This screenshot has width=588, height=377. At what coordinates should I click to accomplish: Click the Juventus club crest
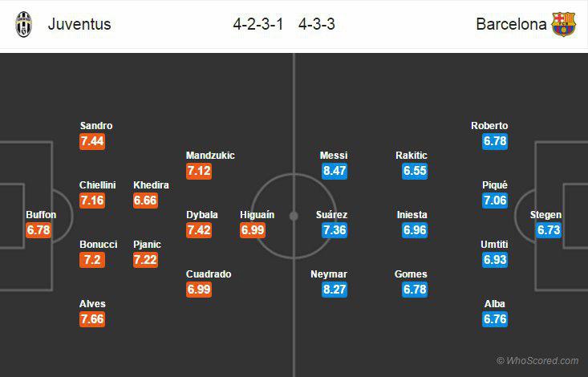pos(25,24)
